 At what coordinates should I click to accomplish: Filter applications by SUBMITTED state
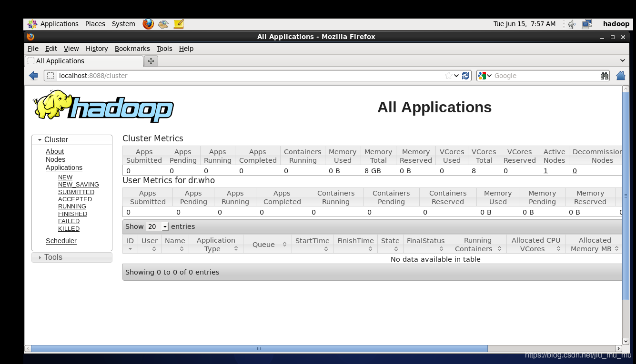click(x=76, y=192)
